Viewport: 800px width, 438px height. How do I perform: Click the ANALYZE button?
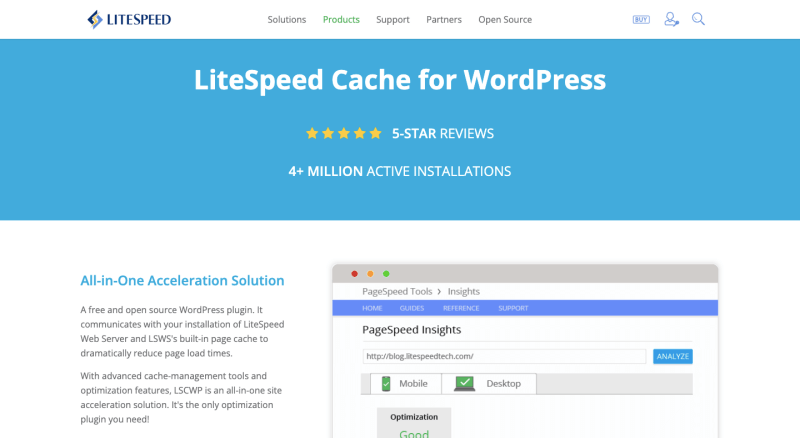click(x=672, y=356)
